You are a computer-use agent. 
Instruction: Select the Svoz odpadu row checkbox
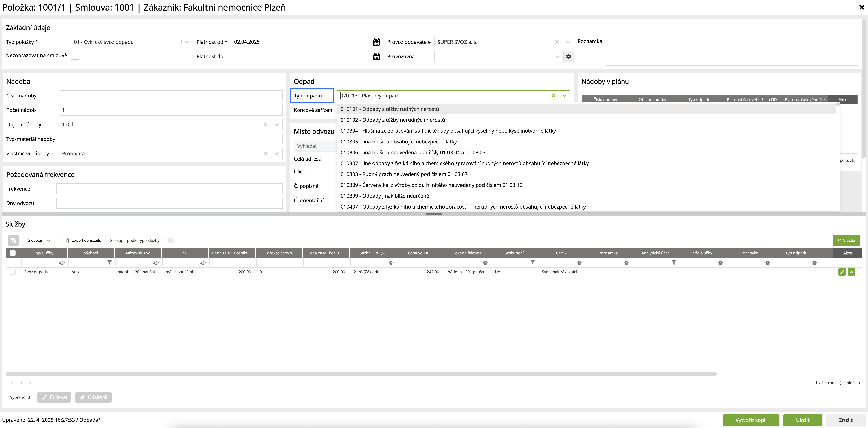13,272
